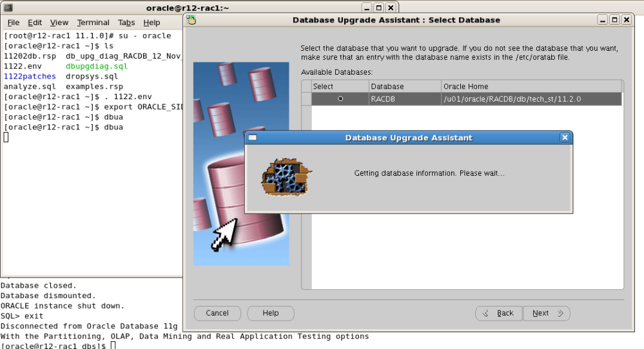This screenshot has height=349, width=644.
Task: Close the 'Getting database information' dialog
Action: 565,138
